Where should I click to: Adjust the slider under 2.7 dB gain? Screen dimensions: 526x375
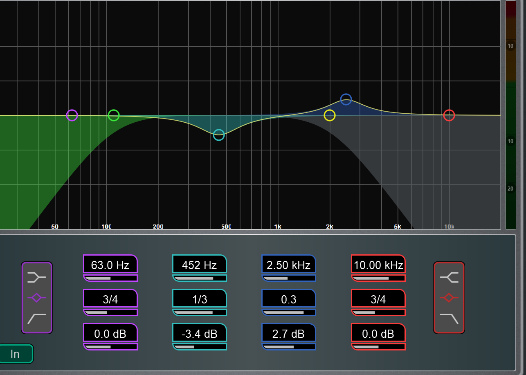[288, 347]
